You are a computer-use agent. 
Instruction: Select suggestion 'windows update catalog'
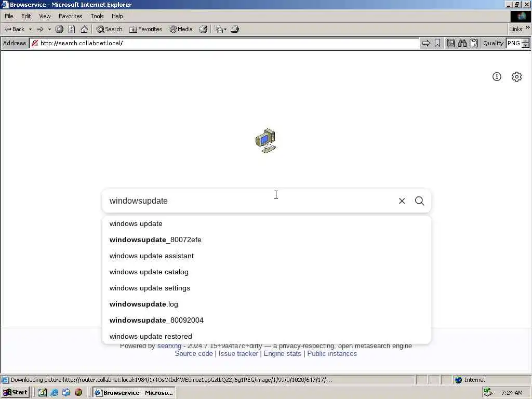(x=267, y=272)
